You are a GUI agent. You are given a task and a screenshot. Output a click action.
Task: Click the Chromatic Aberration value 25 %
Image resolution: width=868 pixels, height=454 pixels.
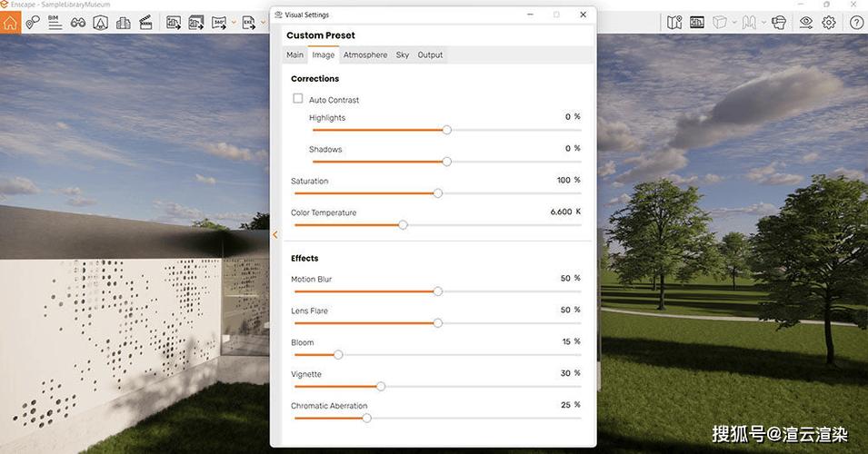pyautogui.click(x=570, y=405)
